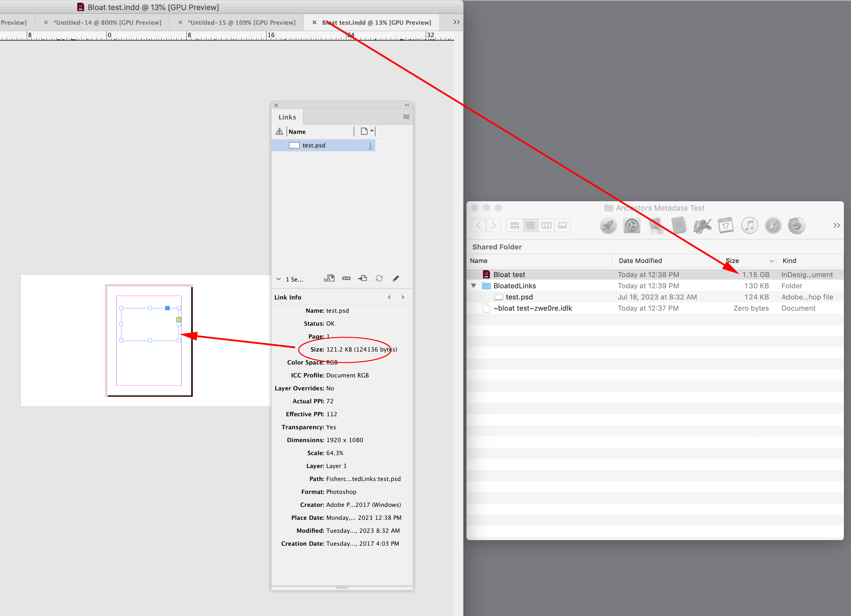Click the Relink from CC Libraries icon
The image size is (851, 616).
[x=330, y=279]
